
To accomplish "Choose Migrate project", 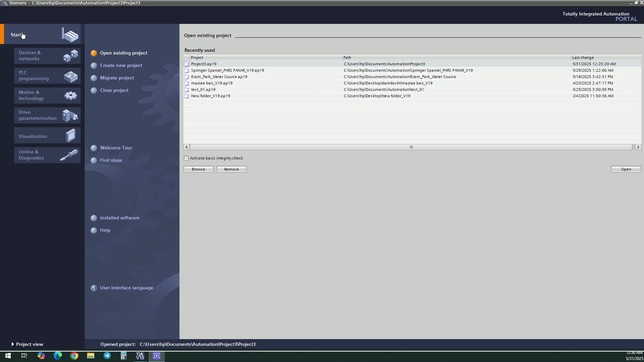I will click(117, 78).
